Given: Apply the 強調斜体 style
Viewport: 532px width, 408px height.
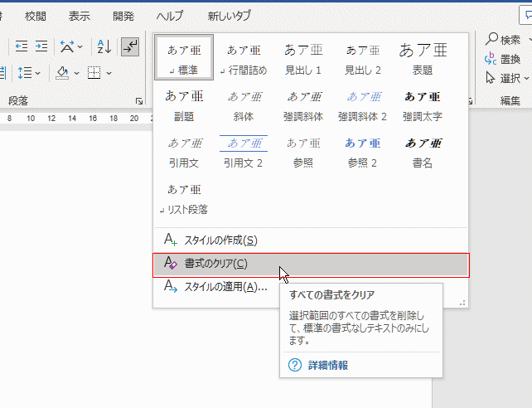Looking at the screenshot, I should (303, 105).
